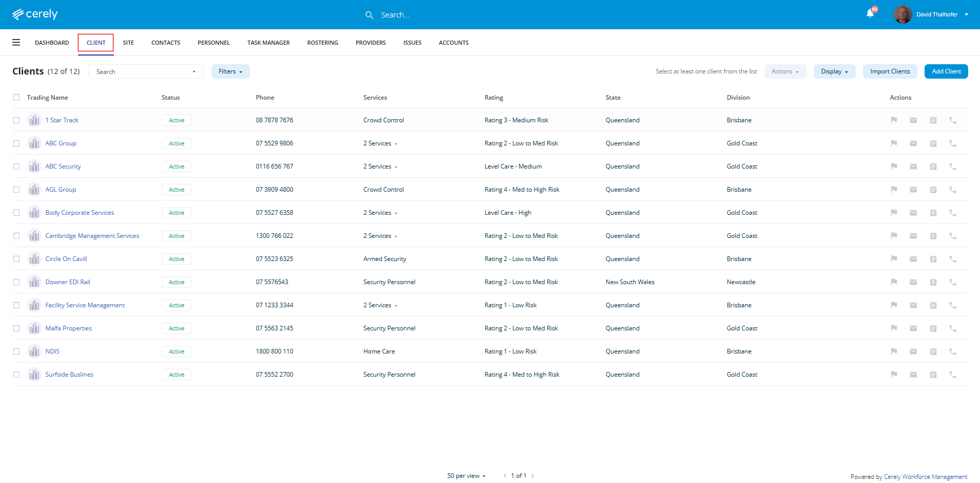Check the box for ABC Security

pyautogui.click(x=16, y=166)
